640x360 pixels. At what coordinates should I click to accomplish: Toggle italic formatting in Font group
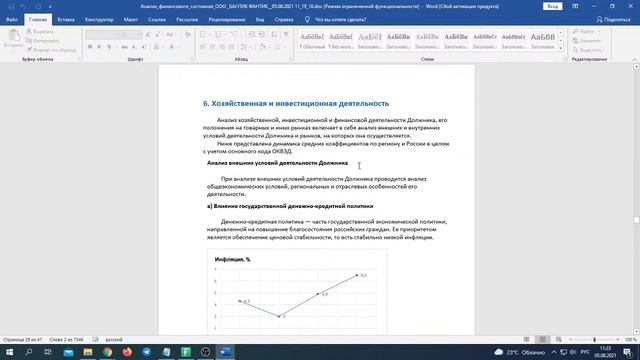(99, 47)
